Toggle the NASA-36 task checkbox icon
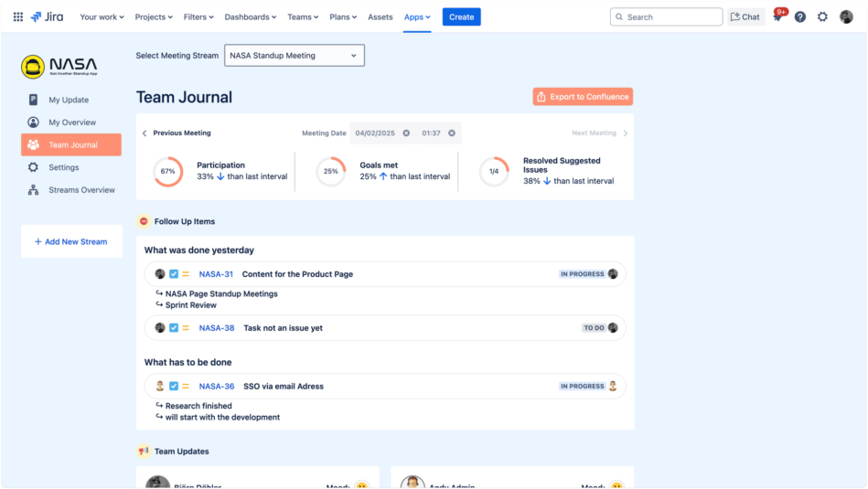The image size is (868, 489). coord(173,386)
